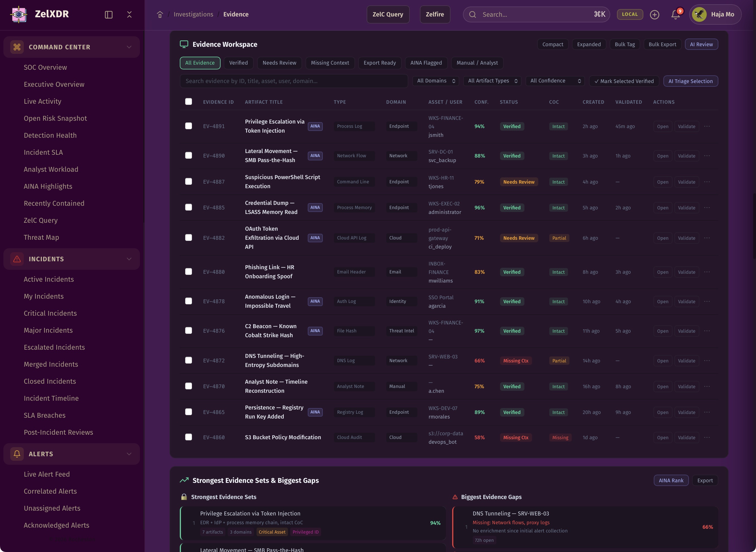Switch to the Needs Review filter tab
Viewport: 756px width, 552px height.
279,63
